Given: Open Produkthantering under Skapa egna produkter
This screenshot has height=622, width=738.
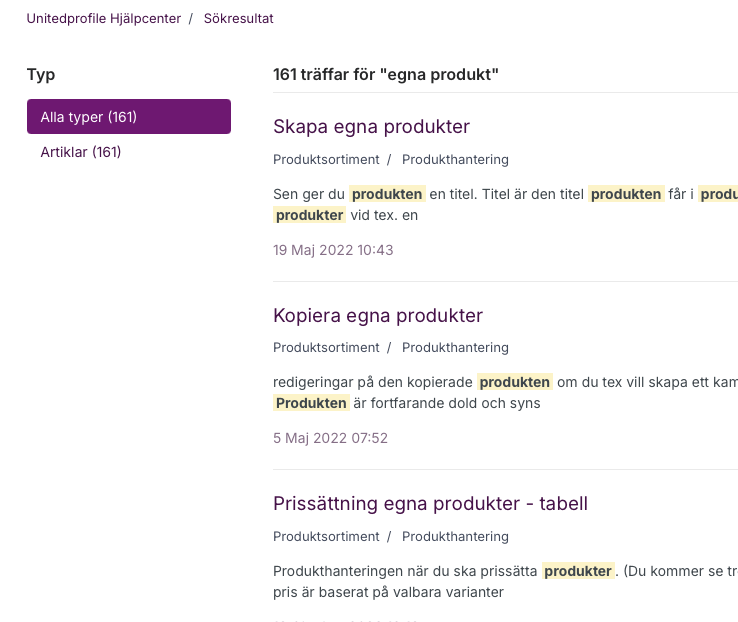Looking at the screenshot, I should click(455, 159).
